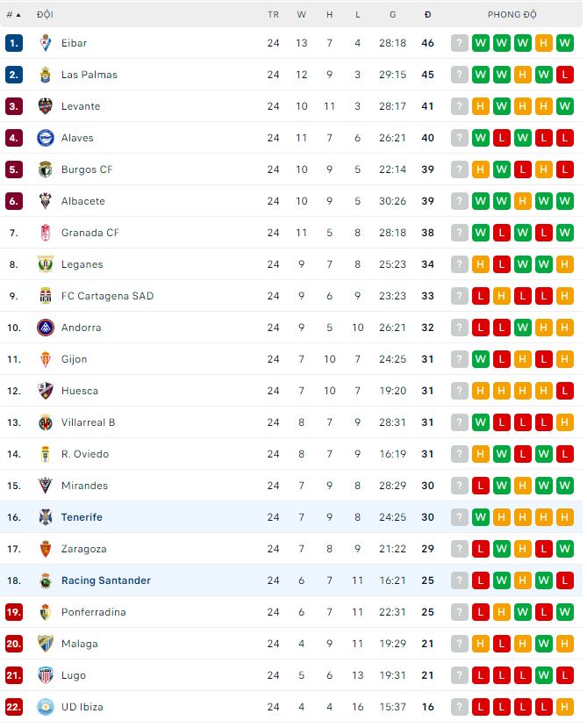Click the Villarreal B yellow crest
The height and width of the screenshot is (728, 587).
click(x=46, y=422)
